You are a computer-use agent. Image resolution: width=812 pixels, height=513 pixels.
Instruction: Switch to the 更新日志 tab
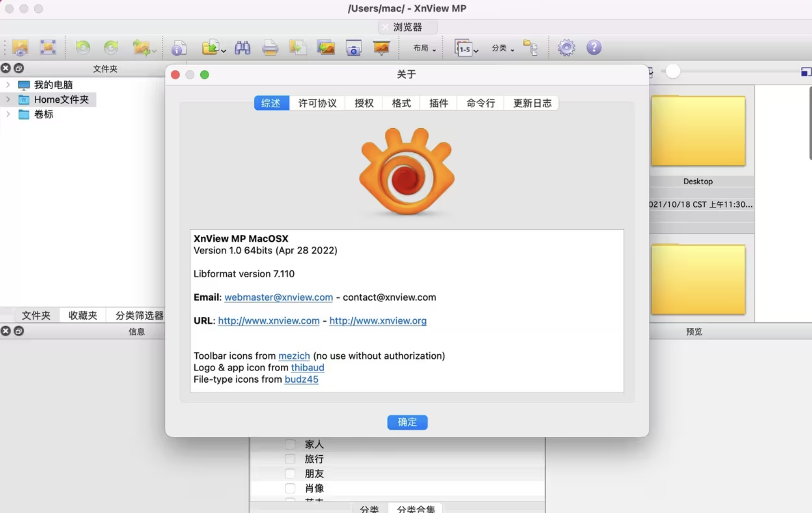point(532,103)
